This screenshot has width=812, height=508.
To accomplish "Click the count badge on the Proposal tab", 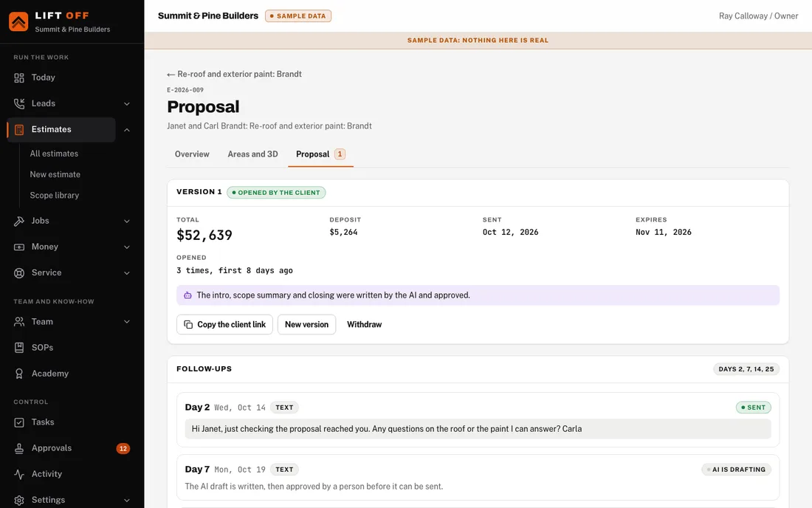I will (x=340, y=154).
